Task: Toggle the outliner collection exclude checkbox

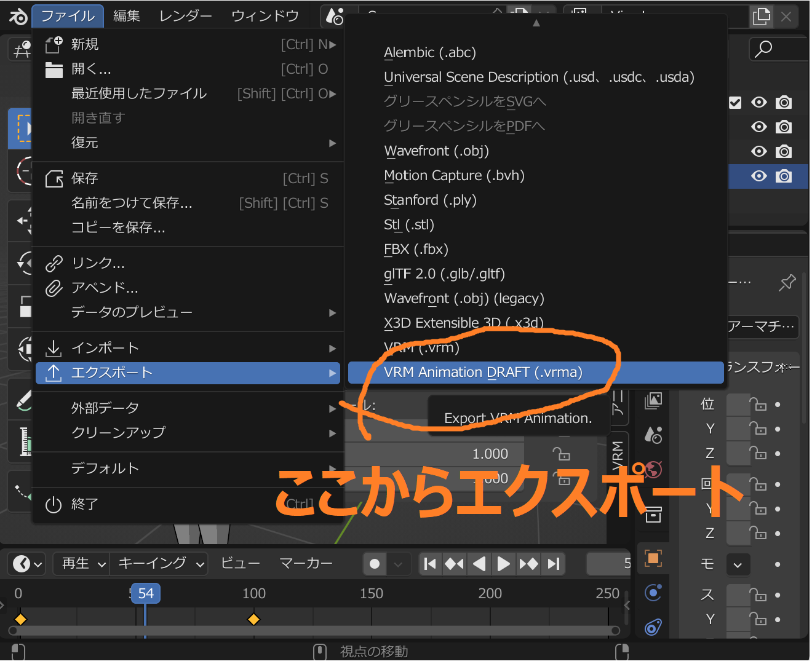Action: (x=735, y=103)
